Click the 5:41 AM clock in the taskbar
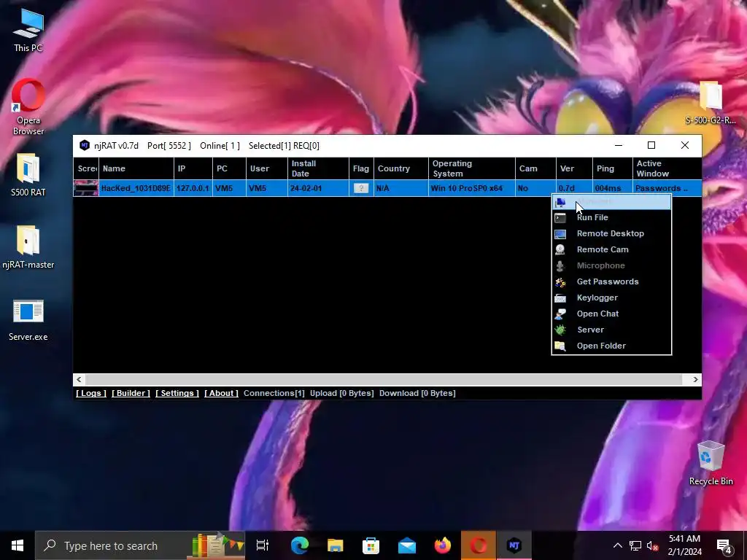This screenshot has width=747, height=560. (684, 545)
